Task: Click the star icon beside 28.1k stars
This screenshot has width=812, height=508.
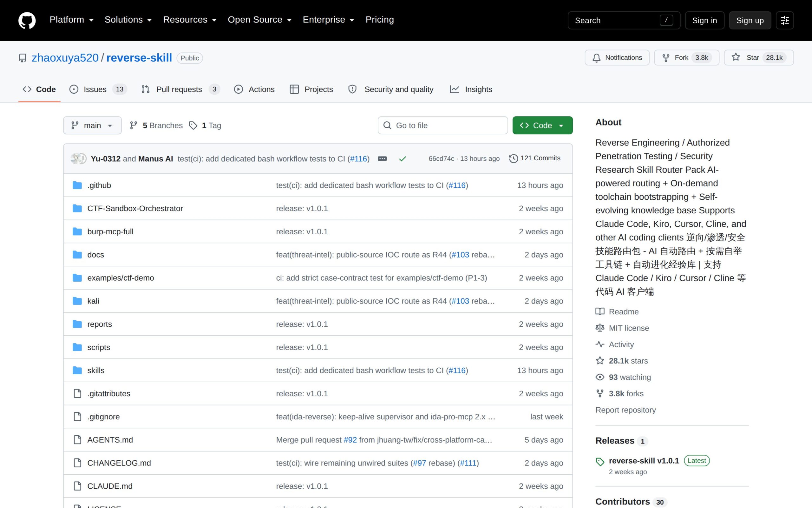Action: (599, 361)
